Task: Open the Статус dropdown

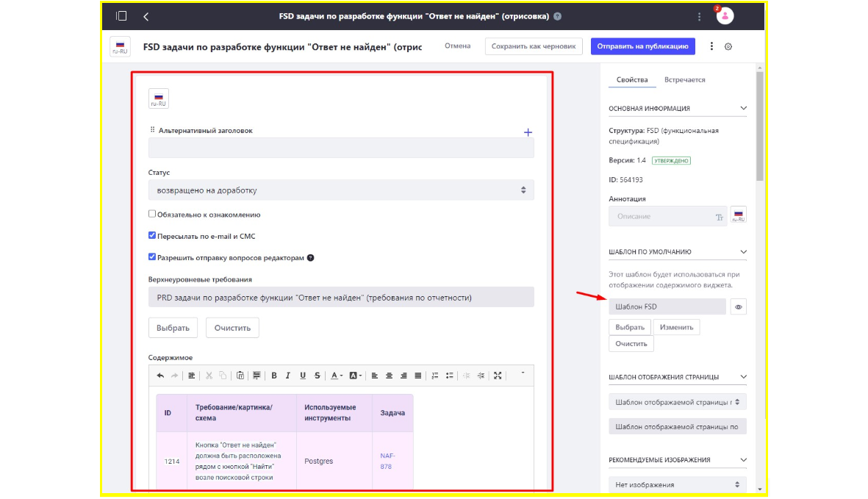Action: click(x=341, y=190)
